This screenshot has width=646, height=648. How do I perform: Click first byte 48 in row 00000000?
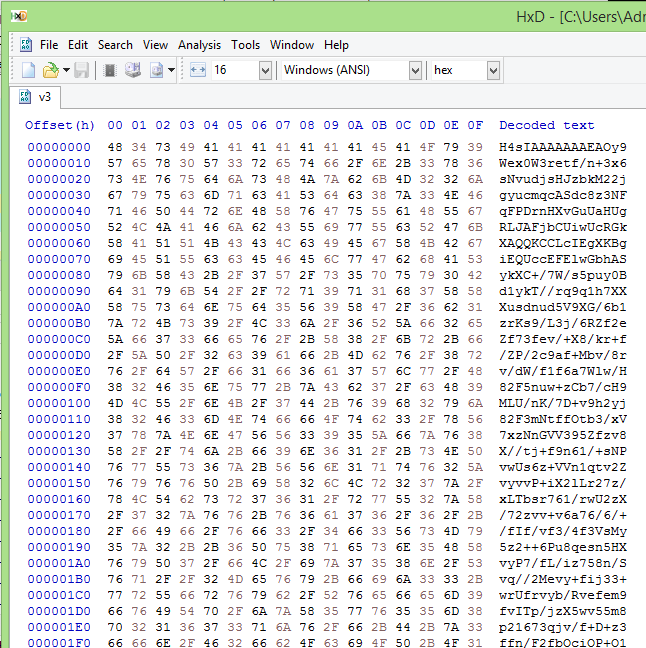click(x=115, y=147)
